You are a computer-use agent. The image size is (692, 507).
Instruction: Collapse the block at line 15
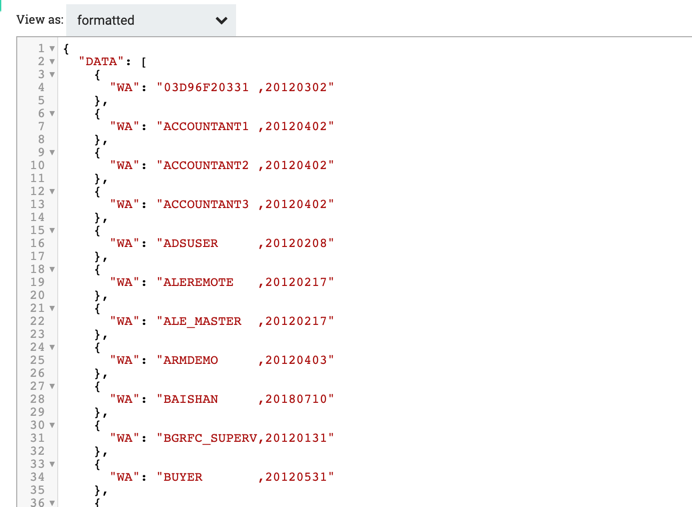[x=52, y=231]
